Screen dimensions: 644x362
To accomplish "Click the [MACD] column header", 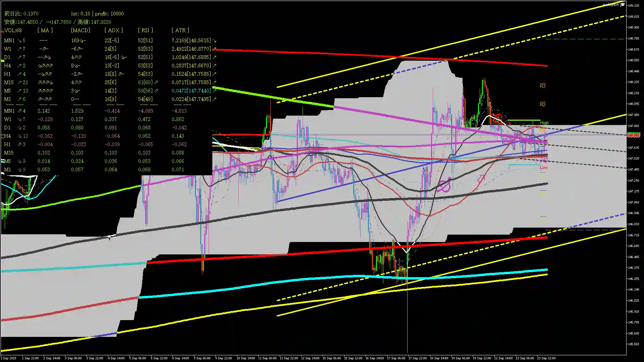I will click(x=80, y=30).
